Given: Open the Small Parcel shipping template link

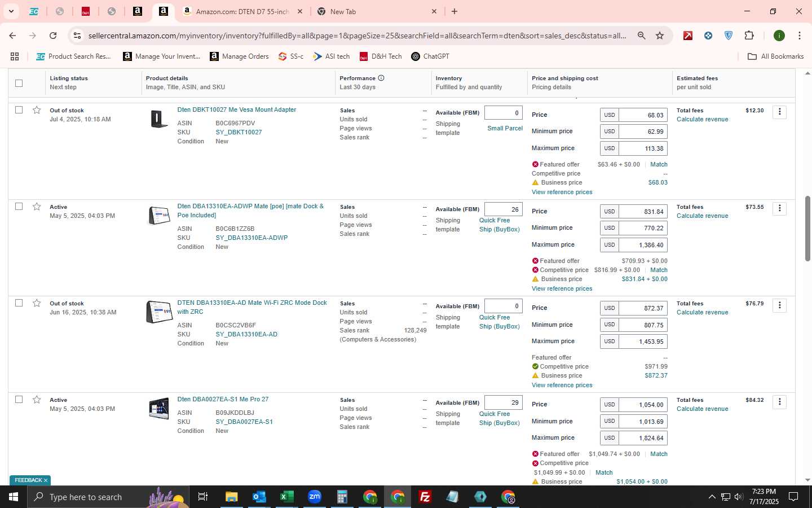Looking at the screenshot, I should point(505,128).
